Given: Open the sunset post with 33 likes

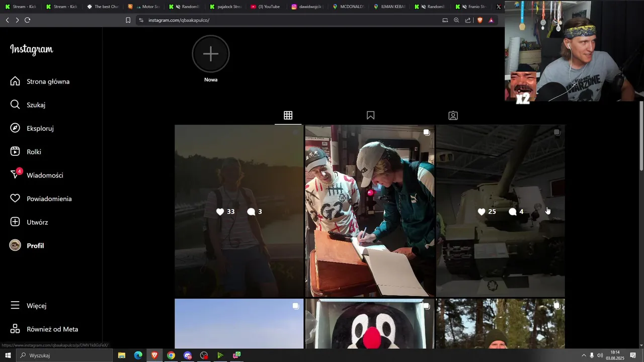Looking at the screenshot, I should coord(239,211).
